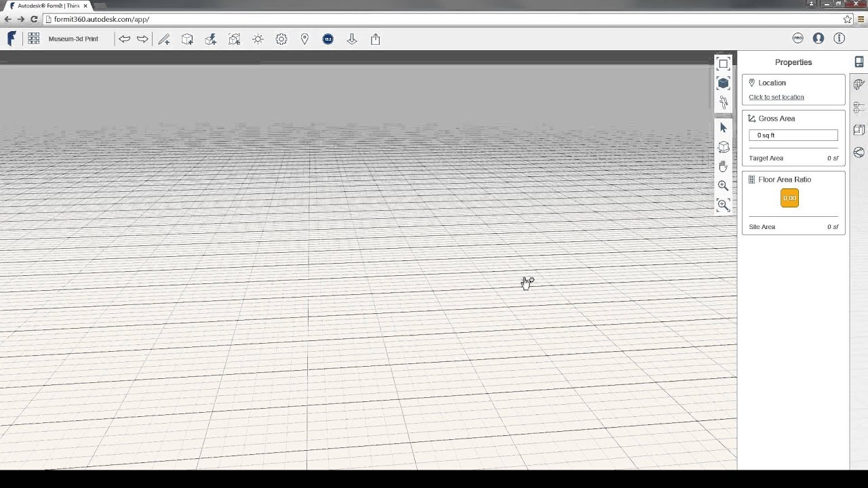Click the Target Area 0 sf value
The height and width of the screenshot is (488, 868).
pyautogui.click(x=833, y=158)
